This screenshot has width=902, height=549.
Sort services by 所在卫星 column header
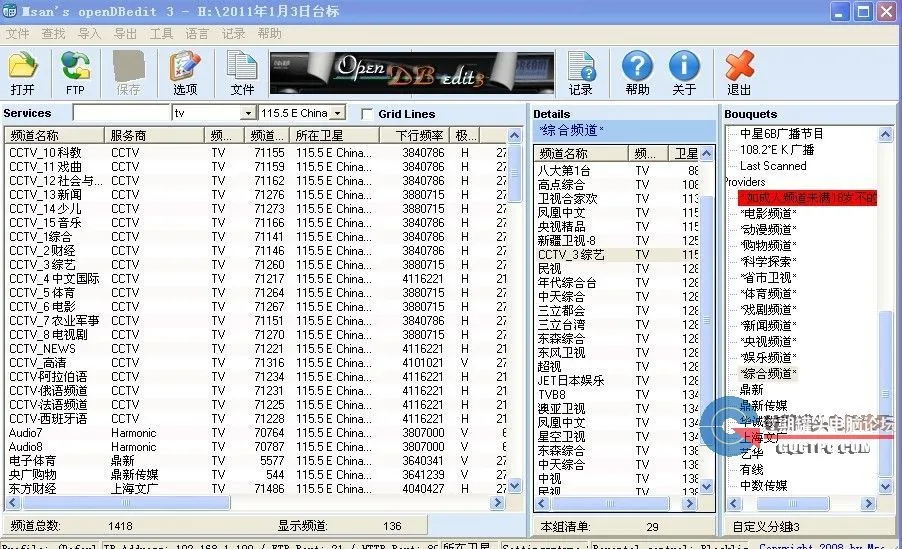click(335, 136)
